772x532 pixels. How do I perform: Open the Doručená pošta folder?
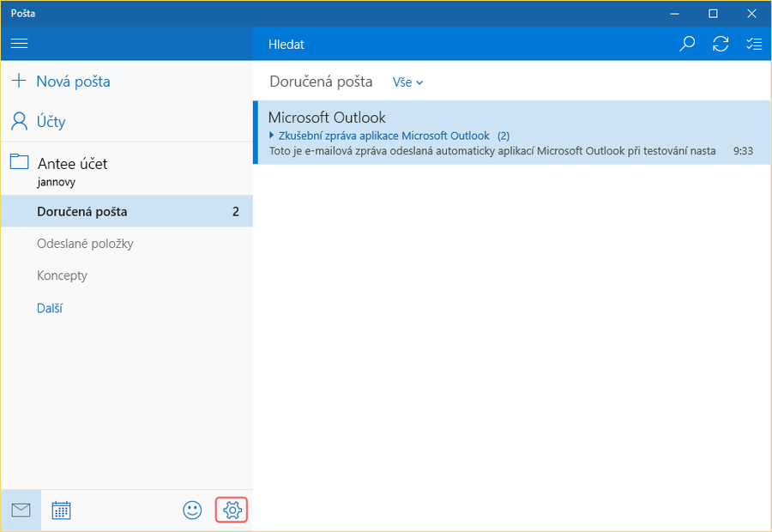(x=82, y=211)
